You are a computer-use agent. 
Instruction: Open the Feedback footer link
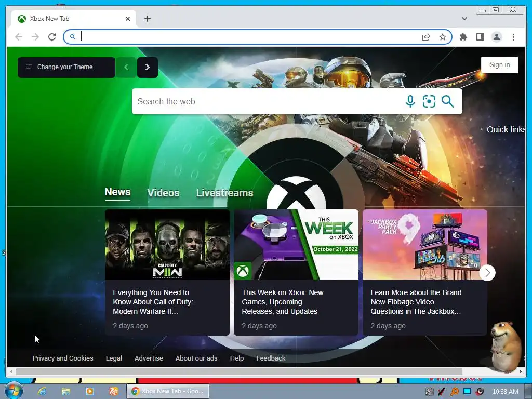tap(271, 358)
